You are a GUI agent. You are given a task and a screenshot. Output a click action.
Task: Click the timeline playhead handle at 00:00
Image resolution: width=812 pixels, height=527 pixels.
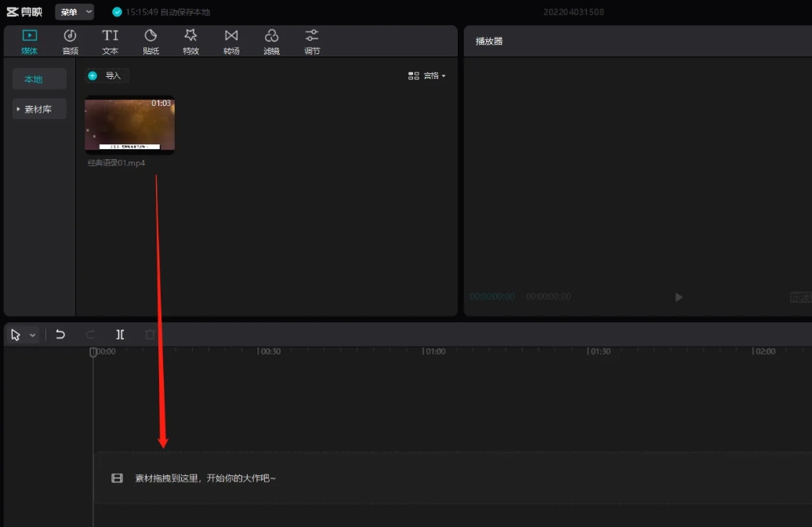click(93, 352)
